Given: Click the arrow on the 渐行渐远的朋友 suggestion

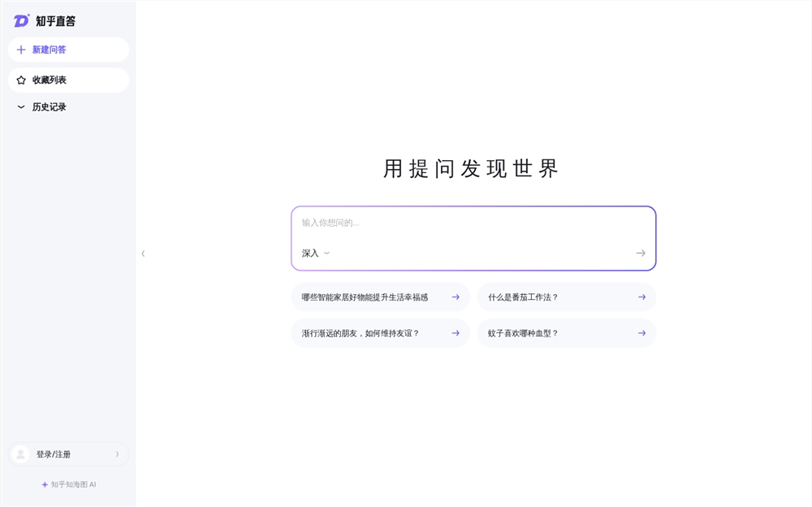Looking at the screenshot, I should coord(455,333).
